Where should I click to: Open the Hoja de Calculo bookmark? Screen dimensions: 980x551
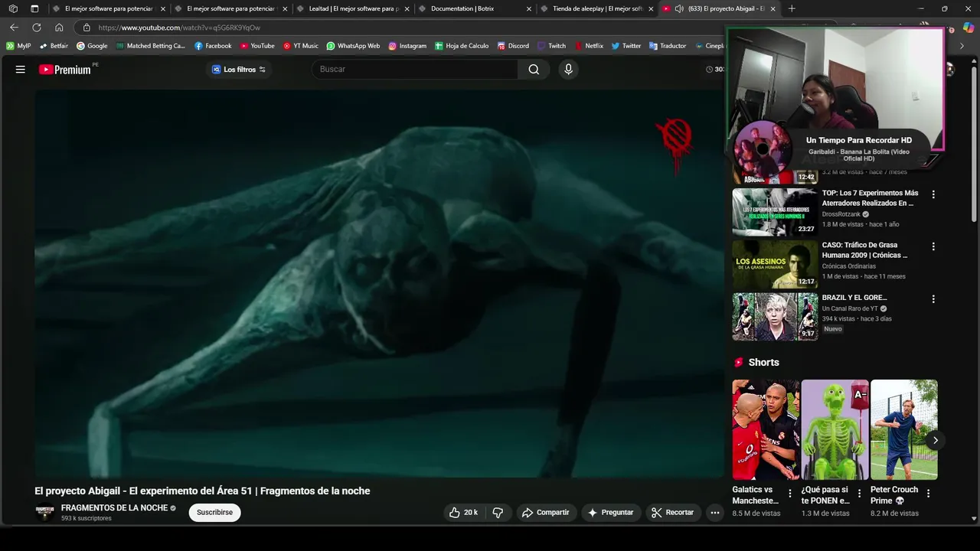462,46
